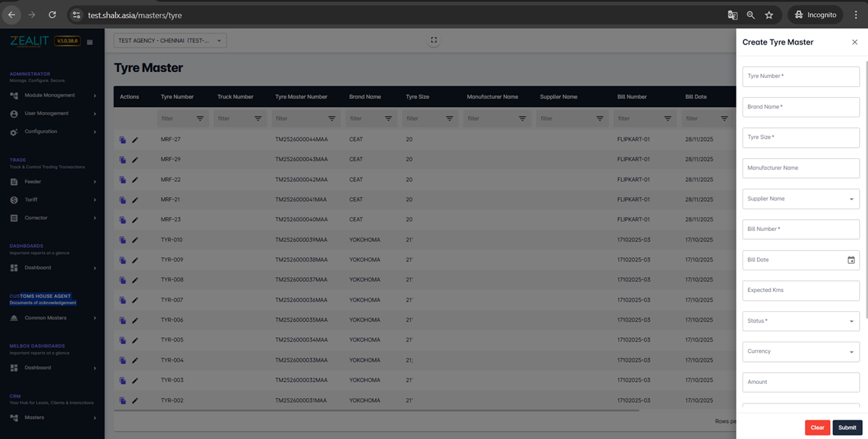Open the Currency dropdown
The image size is (868, 439).
click(800, 351)
